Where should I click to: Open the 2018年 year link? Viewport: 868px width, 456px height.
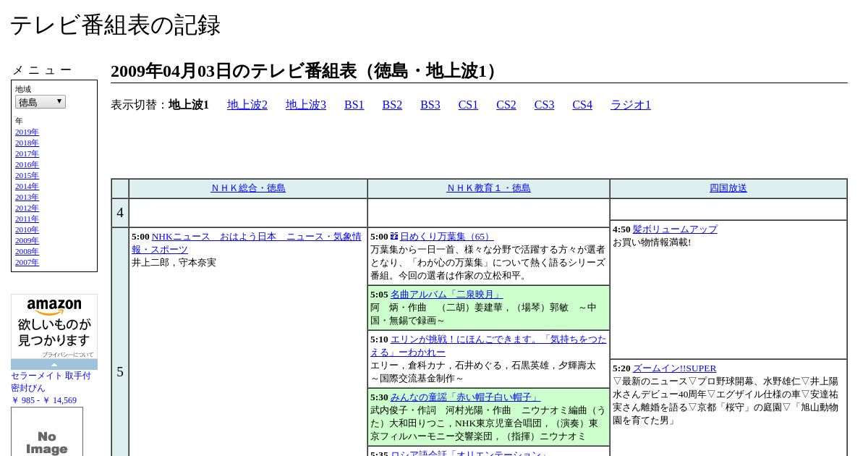[27, 143]
